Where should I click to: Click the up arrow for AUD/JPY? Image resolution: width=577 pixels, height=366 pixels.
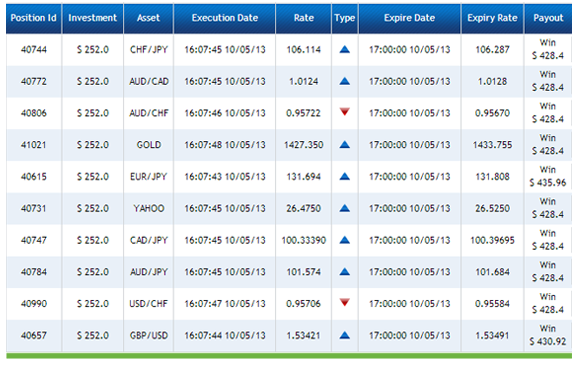coord(344,272)
